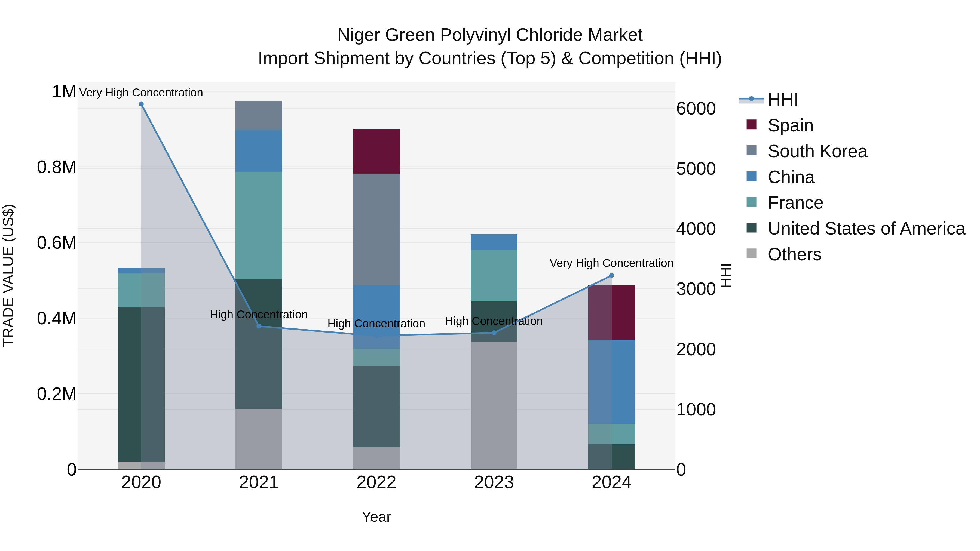
Task: Select the China segment in 2023 bar
Action: click(x=494, y=242)
